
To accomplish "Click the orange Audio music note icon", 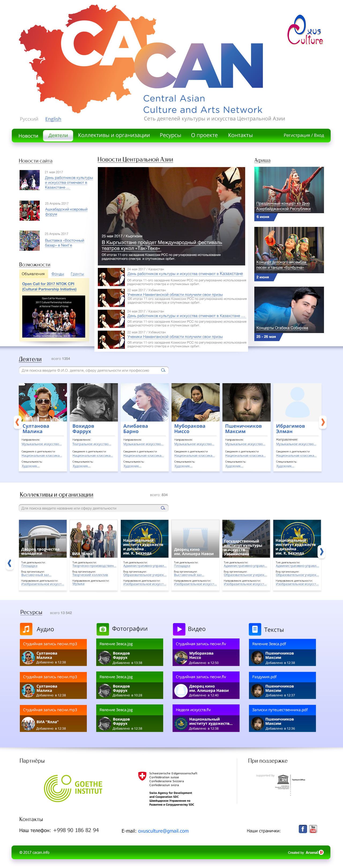I will 26,629.
